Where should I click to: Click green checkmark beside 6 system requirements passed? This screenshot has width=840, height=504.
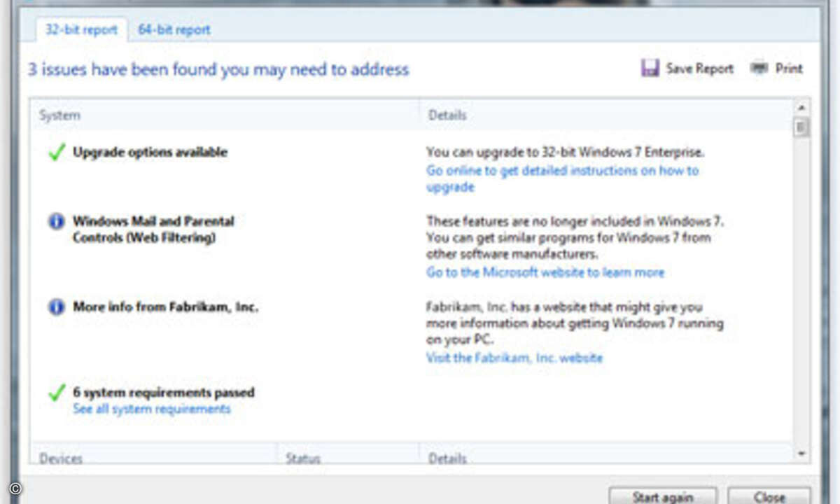click(57, 393)
